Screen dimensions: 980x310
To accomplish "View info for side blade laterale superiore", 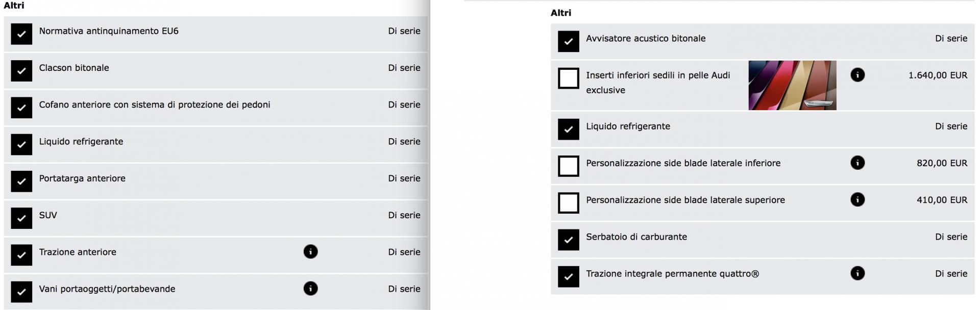I will [857, 199].
